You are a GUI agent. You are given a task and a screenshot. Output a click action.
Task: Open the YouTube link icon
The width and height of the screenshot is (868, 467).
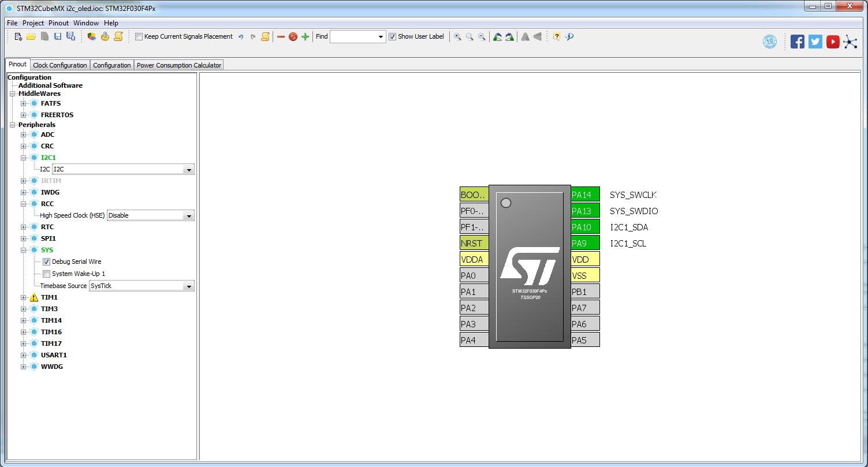(x=833, y=42)
